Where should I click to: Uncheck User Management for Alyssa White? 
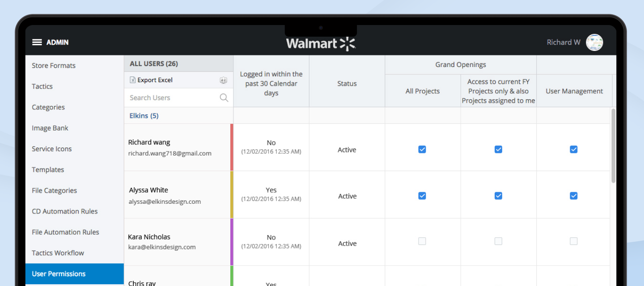(x=574, y=196)
